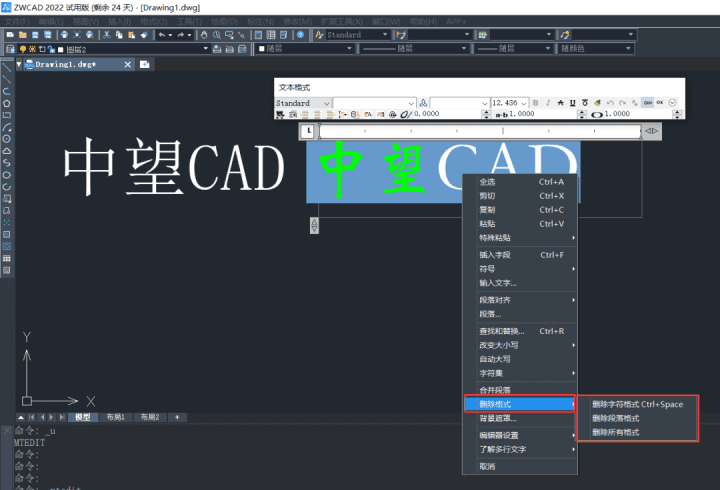Click the ruler width arrows handle

(x=652, y=131)
